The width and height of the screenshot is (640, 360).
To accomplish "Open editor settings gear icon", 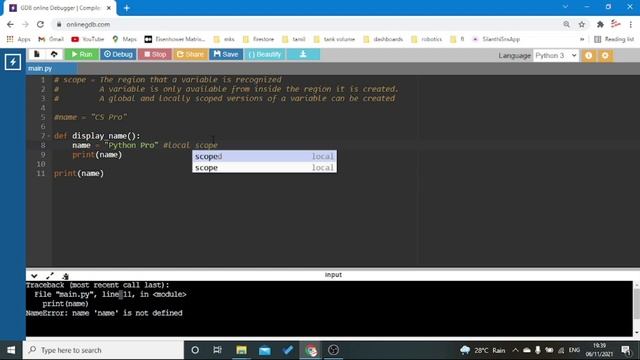I will pyautogui.click(x=605, y=56).
